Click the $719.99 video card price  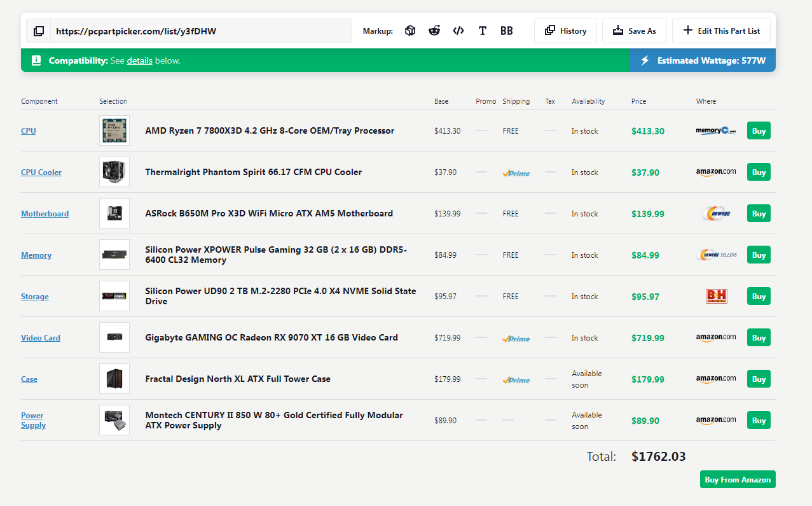[x=648, y=338]
